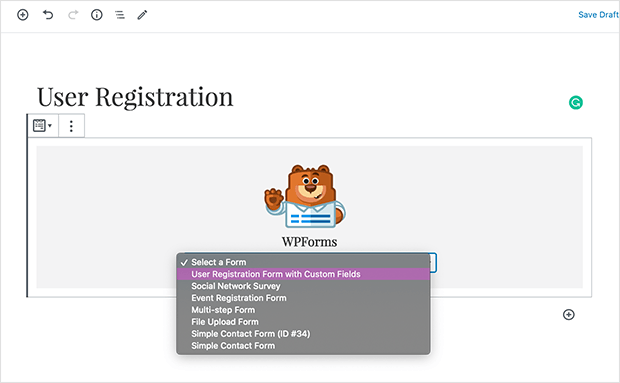The height and width of the screenshot is (383, 620).
Task: Click the WPForms bear mascot image
Action: (x=305, y=196)
